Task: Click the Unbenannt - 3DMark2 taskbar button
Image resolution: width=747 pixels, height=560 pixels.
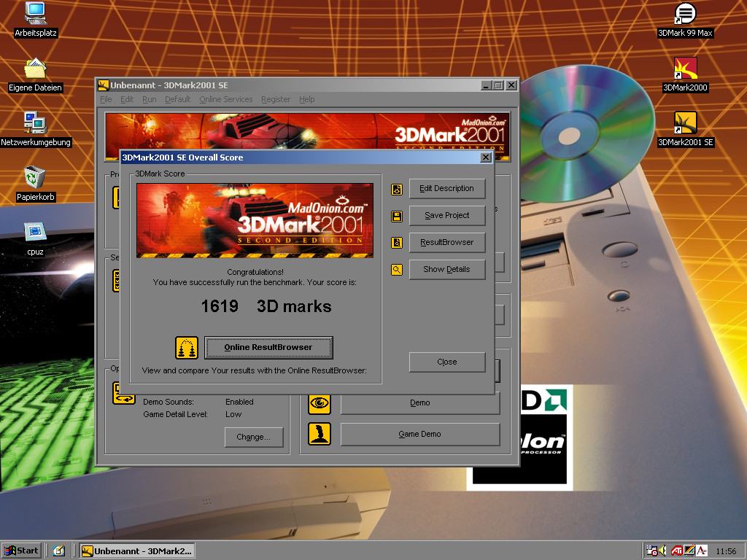Action: click(137, 551)
